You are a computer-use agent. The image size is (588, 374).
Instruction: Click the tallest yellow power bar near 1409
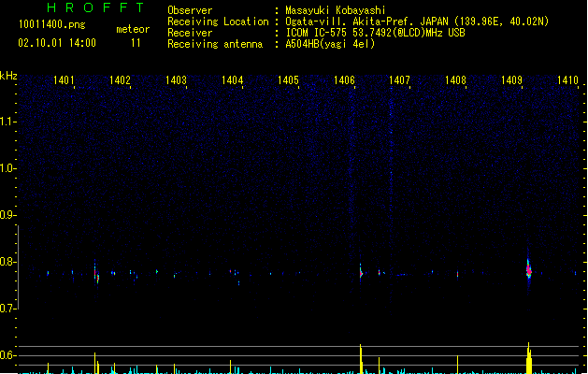[x=529, y=358]
